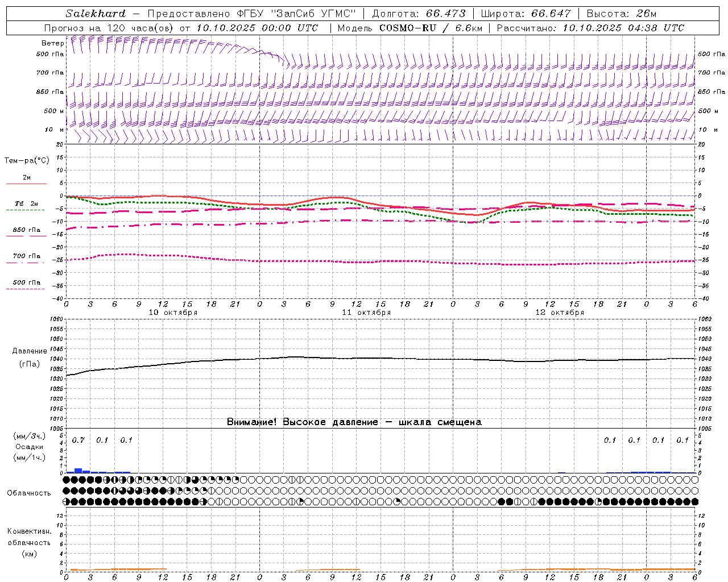728x582 pixels.
Task: Click the 'Высота: 26м' elevation field
Action: [622, 14]
